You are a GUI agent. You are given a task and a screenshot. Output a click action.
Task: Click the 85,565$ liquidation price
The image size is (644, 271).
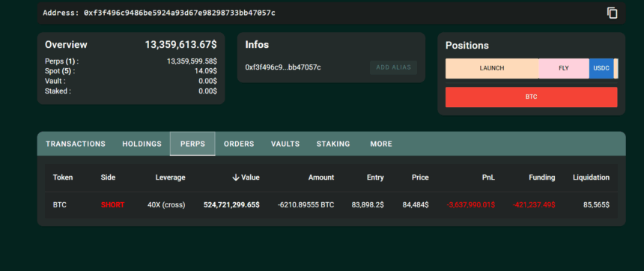(x=596, y=204)
